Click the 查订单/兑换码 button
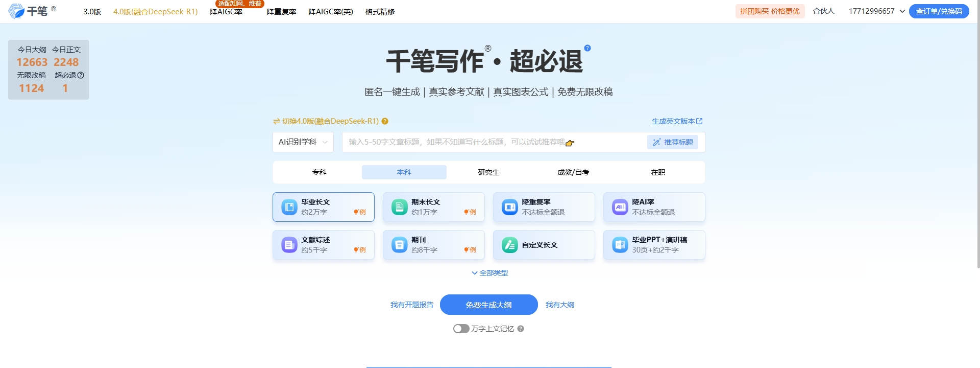The width and height of the screenshot is (980, 368). pyautogui.click(x=939, y=11)
